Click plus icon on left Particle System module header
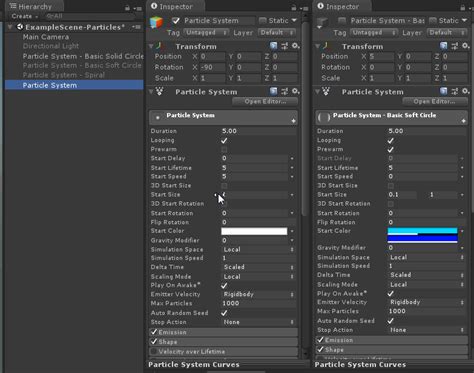 pyautogui.click(x=293, y=121)
